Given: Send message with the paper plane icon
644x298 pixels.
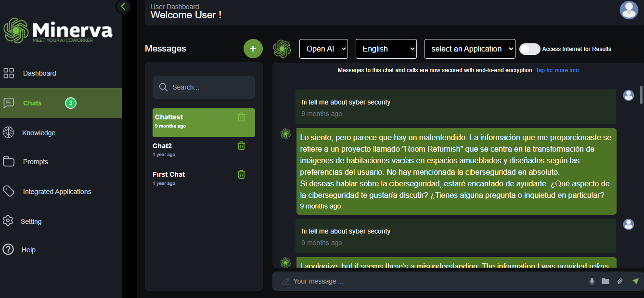Looking at the screenshot, I should [635, 281].
